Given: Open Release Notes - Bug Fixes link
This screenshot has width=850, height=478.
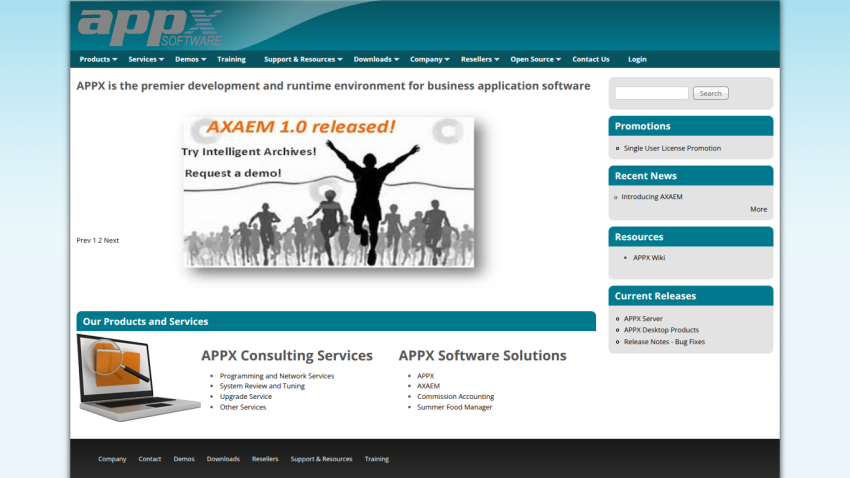Looking at the screenshot, I should [664, 341].
